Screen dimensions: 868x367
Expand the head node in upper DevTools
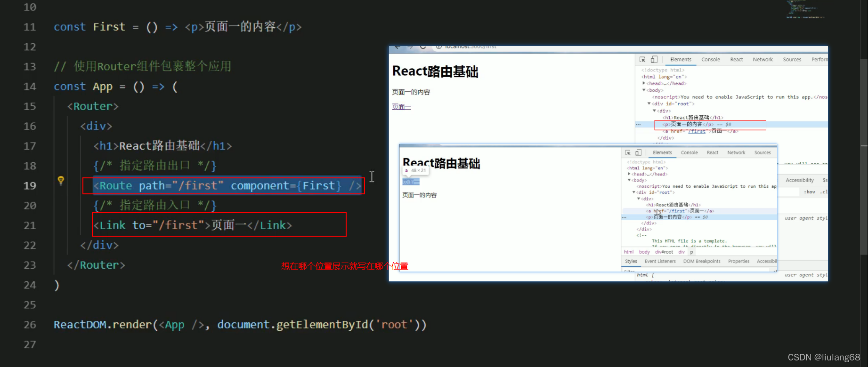click(644, 83)
